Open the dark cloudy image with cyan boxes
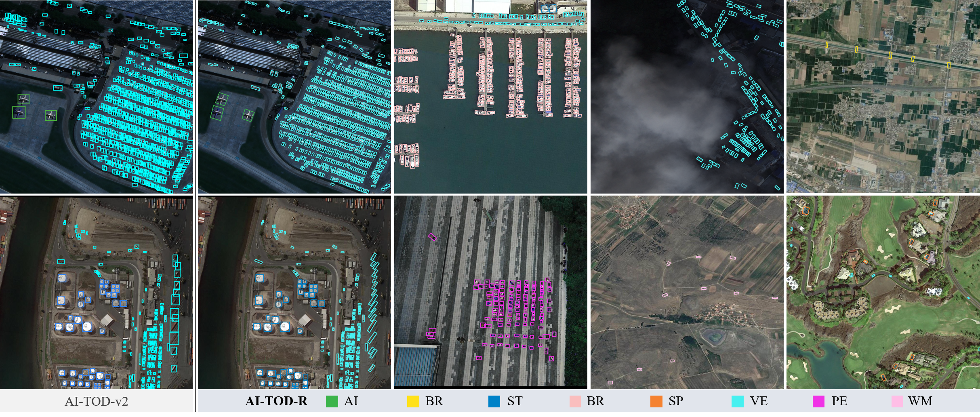Viewport: 980px width, 417px height. [x=687, y=97]
